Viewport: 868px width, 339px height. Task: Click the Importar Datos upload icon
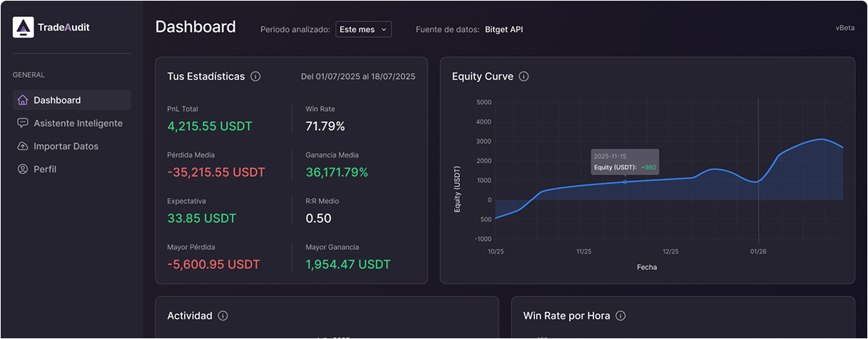point(23,146)
